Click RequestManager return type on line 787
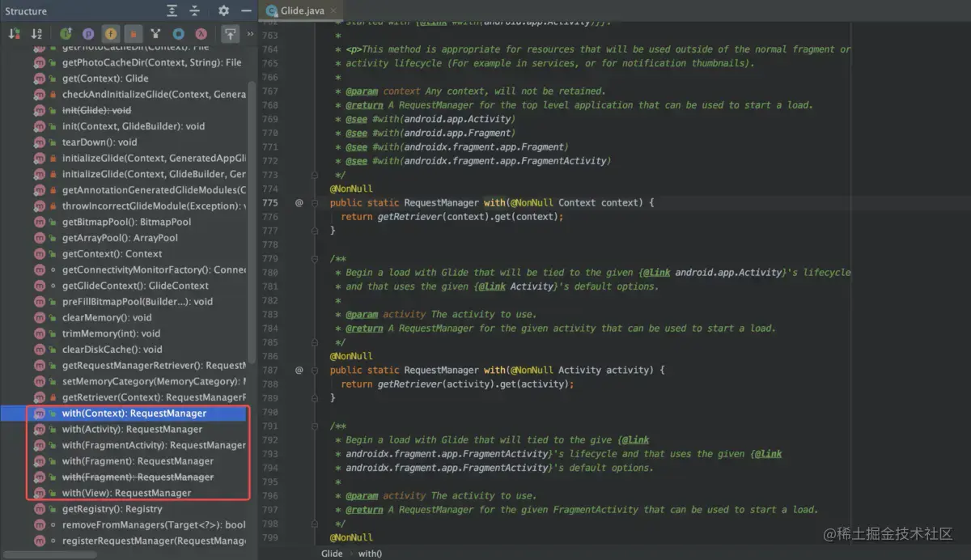 tap(441, 370)
